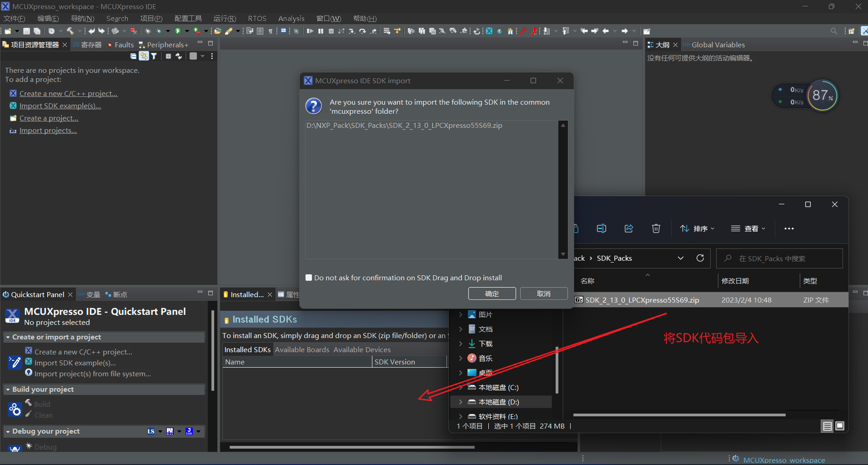This screenshot has height=465, width=868.
Task: Collapse all in the project explorer toolbar
Action: point(133,56)
